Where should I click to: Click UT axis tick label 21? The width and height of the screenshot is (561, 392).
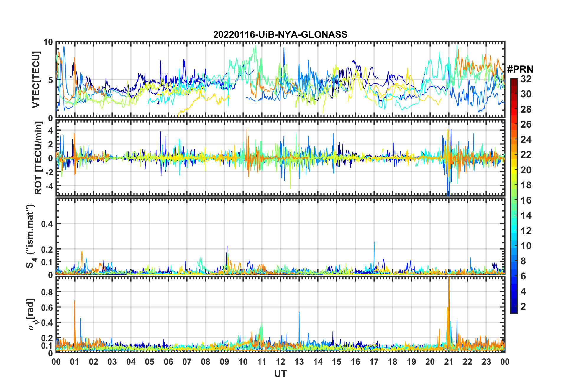tap(449, 362)
